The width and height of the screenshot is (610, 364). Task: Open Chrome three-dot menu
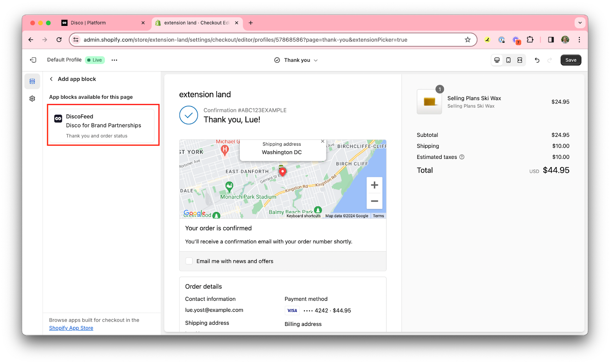pyautogui.click(x=579, y=40)
